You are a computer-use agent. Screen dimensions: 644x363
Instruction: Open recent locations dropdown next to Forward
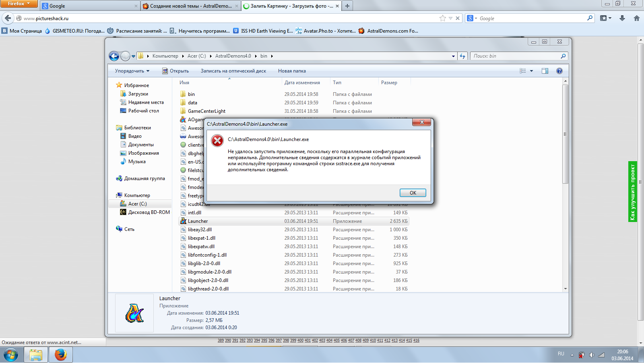(134, 56)
